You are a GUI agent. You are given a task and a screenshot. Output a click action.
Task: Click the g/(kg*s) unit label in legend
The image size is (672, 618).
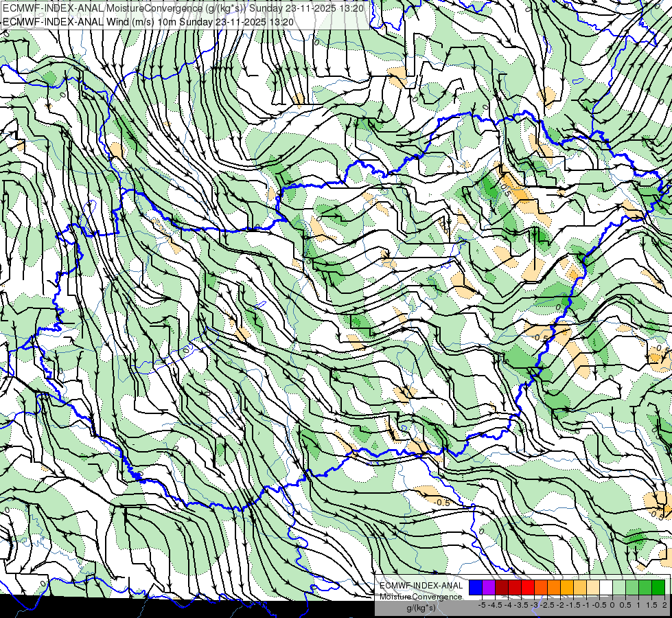(x=421, y=608)
